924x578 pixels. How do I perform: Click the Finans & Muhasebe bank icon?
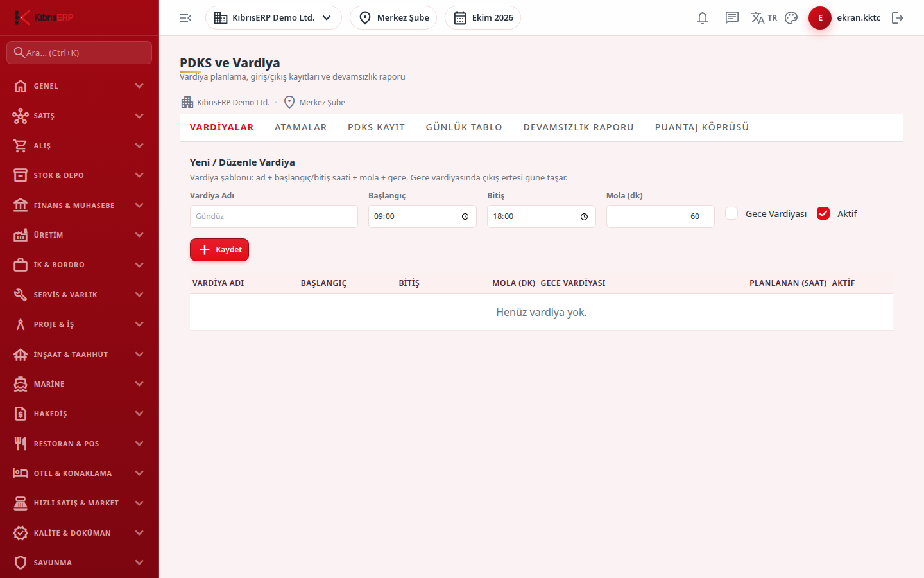pos(21,206)
